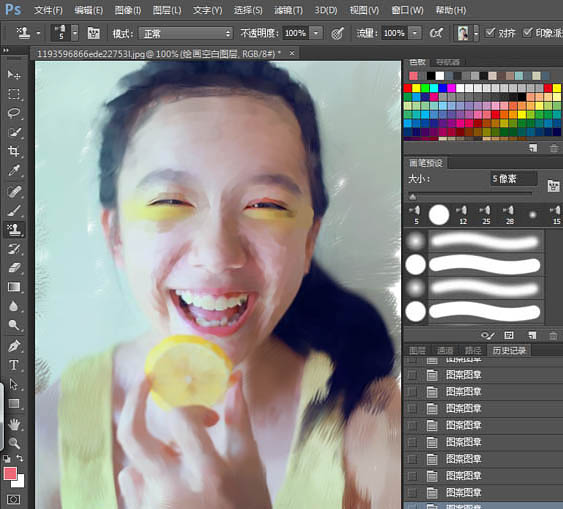Close the 1193596866ede22753l.jpg document tab

tap(292, 53)
